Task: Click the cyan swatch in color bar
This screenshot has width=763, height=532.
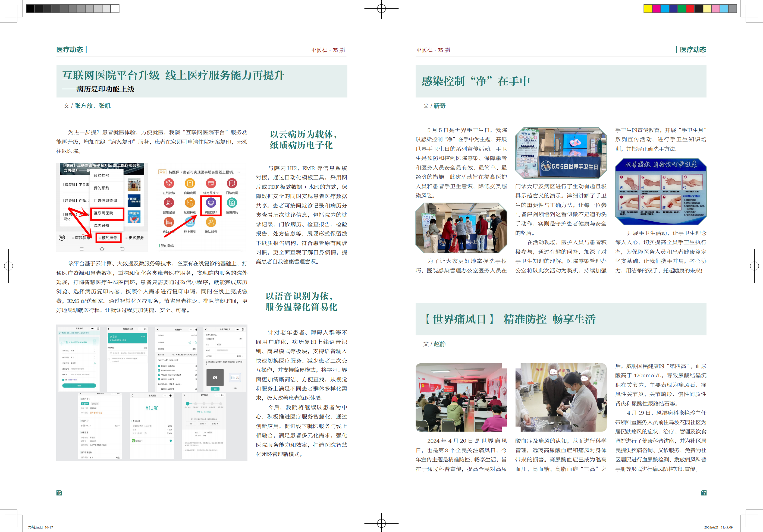Action: [x=665, y=8]
